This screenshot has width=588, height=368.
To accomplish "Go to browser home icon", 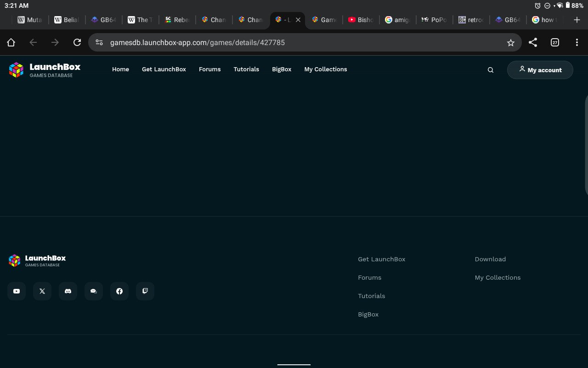I will (x=11, y=42).
